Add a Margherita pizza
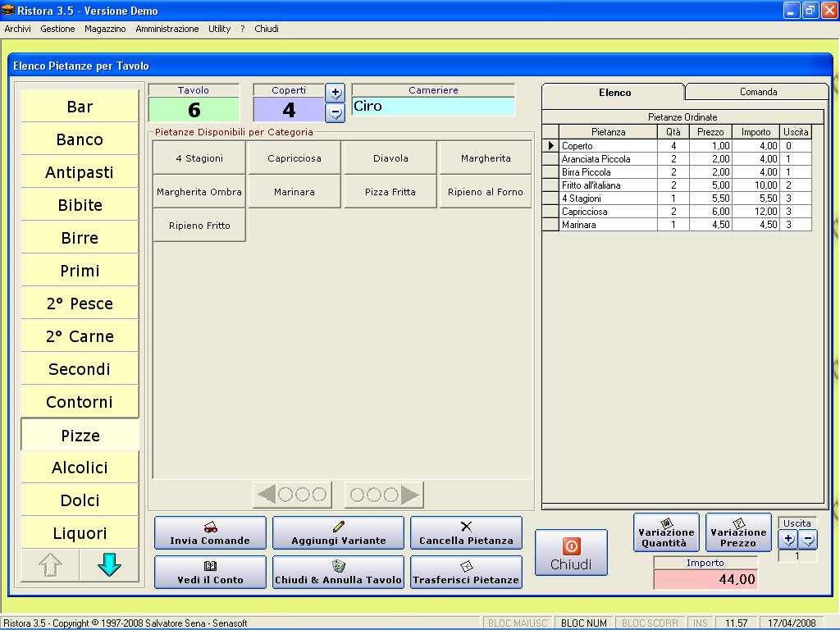Screen dimensions: 840x630 [x=486, y=158]
